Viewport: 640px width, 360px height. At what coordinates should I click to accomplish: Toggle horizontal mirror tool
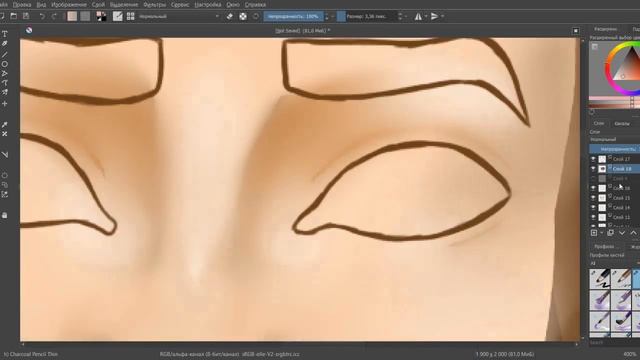[x=418, y=16]
